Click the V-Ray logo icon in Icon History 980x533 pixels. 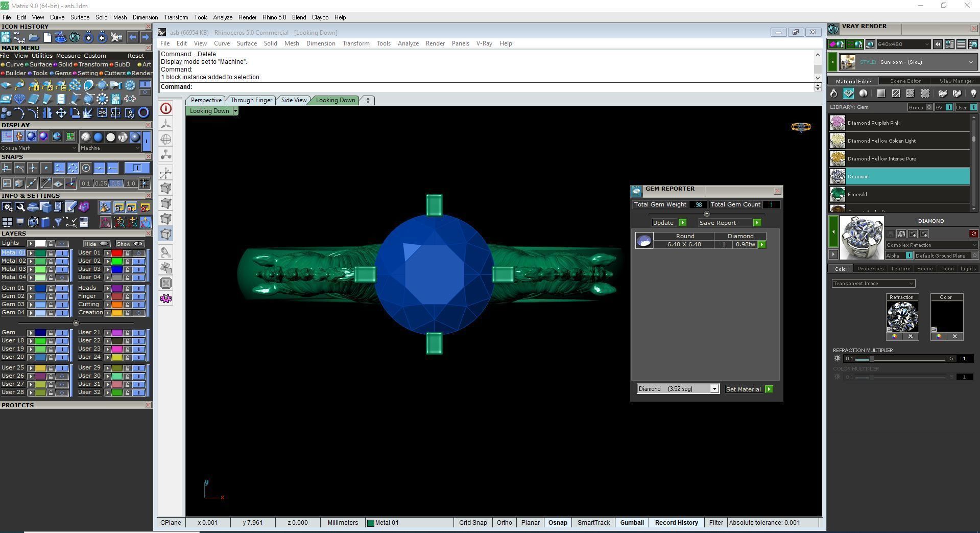[75, 37]
